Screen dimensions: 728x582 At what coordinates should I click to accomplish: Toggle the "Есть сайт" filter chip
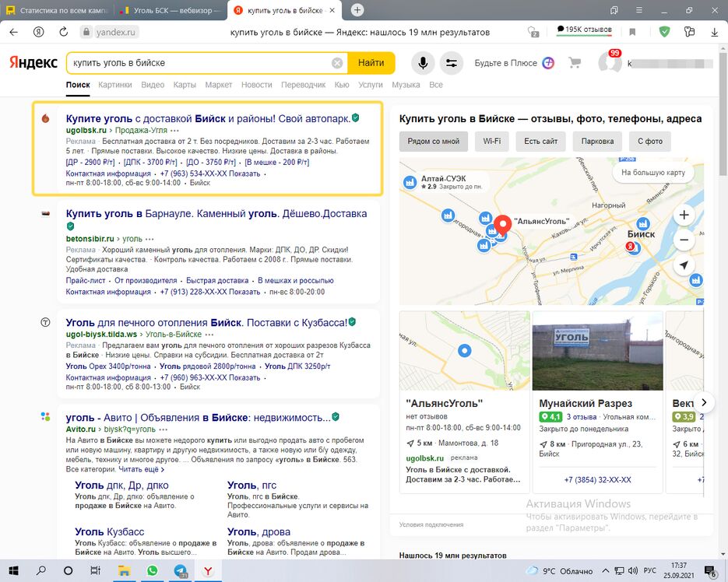click(541, 142)
